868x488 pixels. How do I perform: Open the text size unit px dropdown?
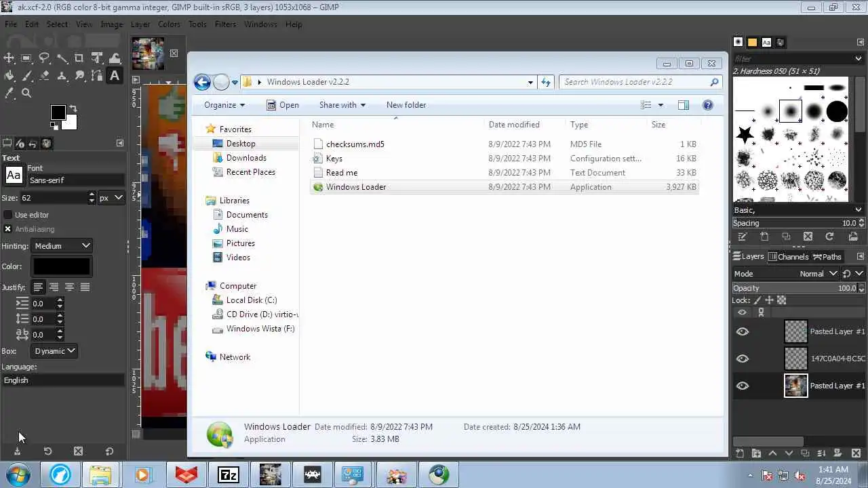pos(111,198)
